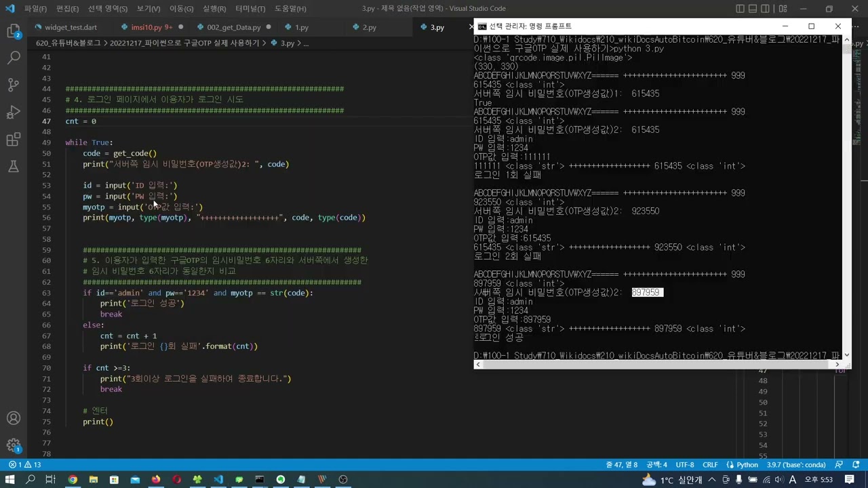The image size is (868, 488).
Task: Open the Extensions view
Action: 14,140
